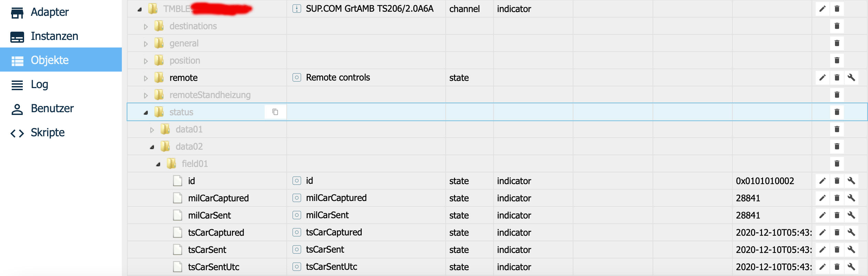Open wrench settings for id row
The image size is (868, 276).
coord(851,181)
